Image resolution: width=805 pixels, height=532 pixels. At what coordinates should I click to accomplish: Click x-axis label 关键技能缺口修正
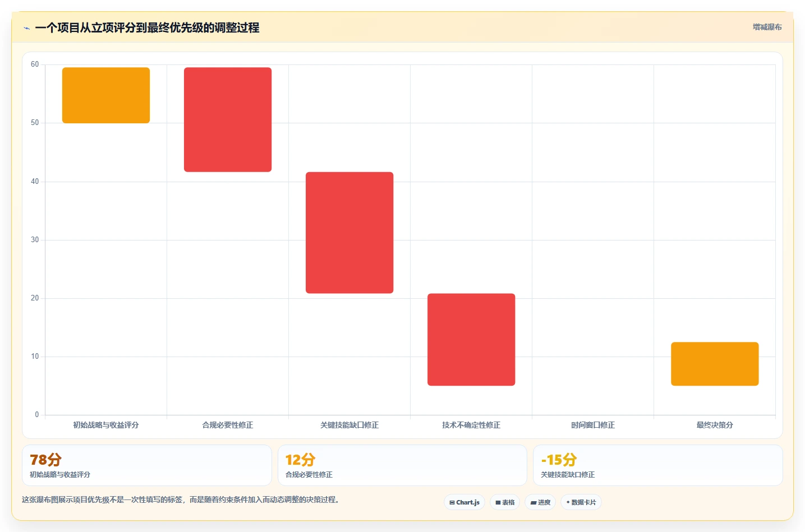349,425
